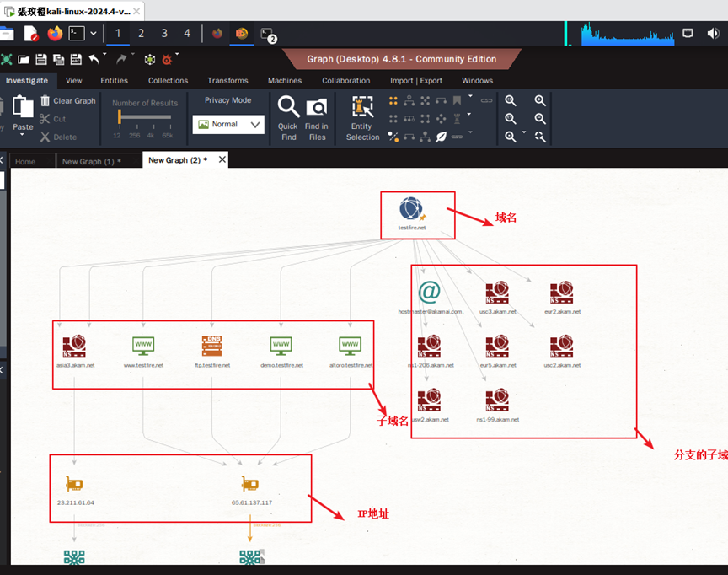The image size is (728, 575).
Task: Click the Zoom Selection dashed magnifier icon
Action: click(539, 137)
